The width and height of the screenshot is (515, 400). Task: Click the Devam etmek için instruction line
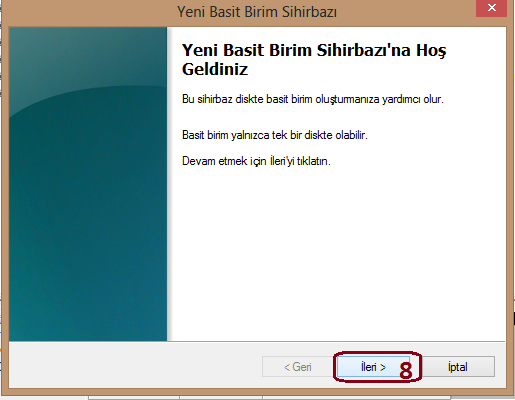[x=256, y=161]
